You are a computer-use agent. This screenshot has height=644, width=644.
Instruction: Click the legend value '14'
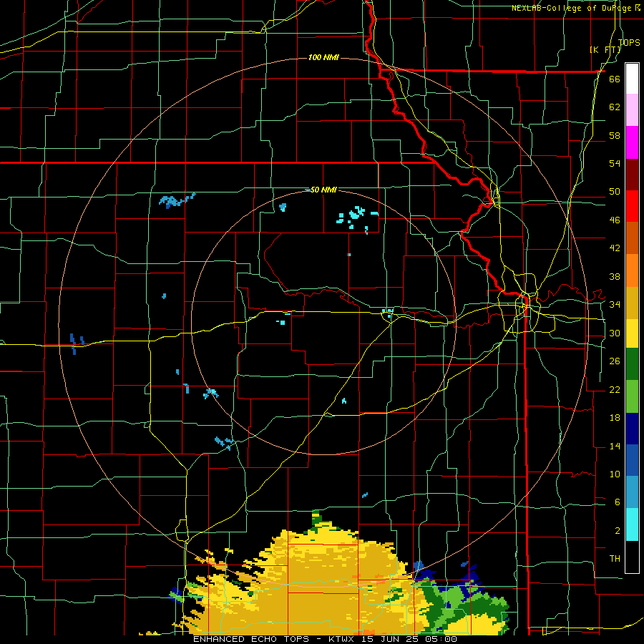pyautogui.click(x=615, y=446)
